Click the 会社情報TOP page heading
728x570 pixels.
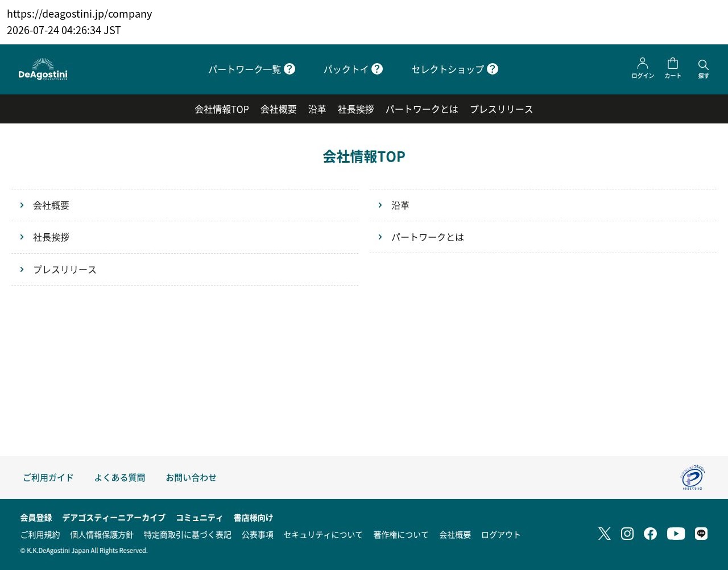pyautogui.click(x=364, y=156)
